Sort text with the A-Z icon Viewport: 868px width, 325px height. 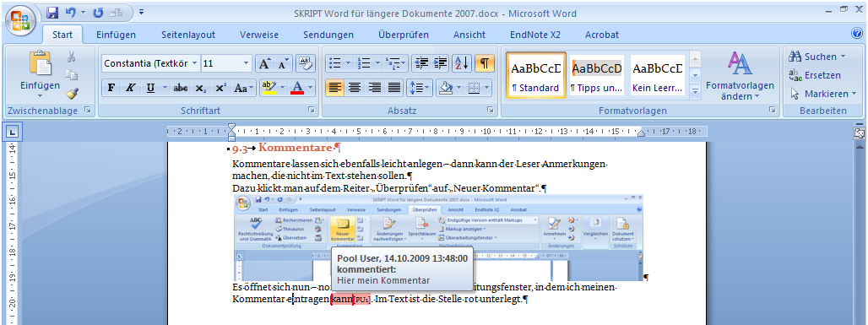coord(462,63)
